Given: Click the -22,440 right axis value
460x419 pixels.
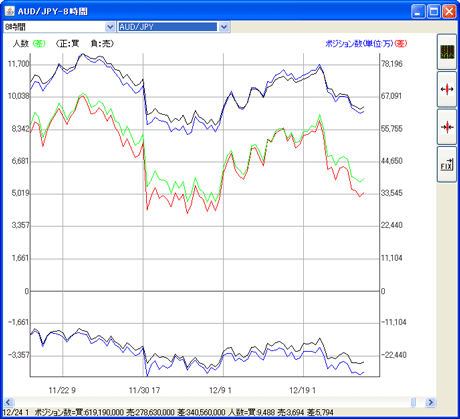Looking at the screenshot, I should (x=394, y=355).
